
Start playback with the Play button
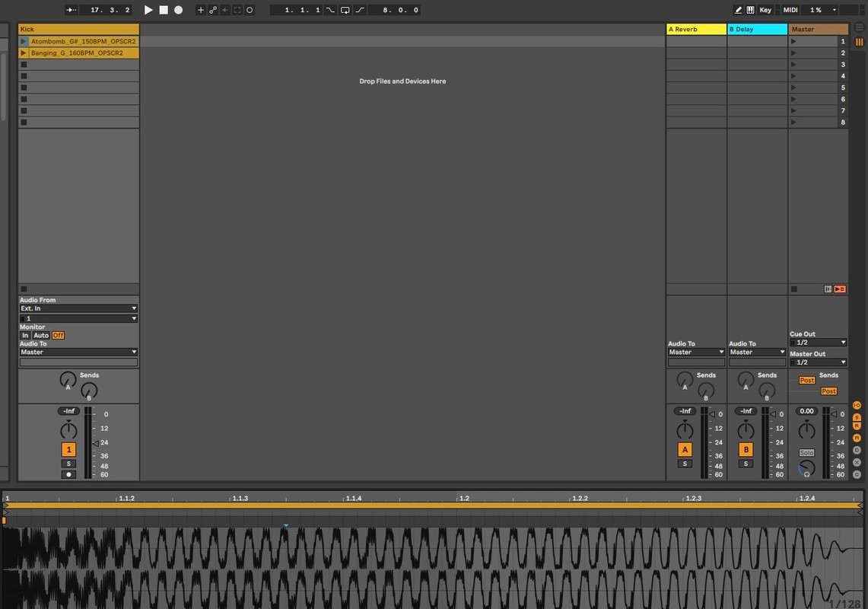tap(148, 10)
